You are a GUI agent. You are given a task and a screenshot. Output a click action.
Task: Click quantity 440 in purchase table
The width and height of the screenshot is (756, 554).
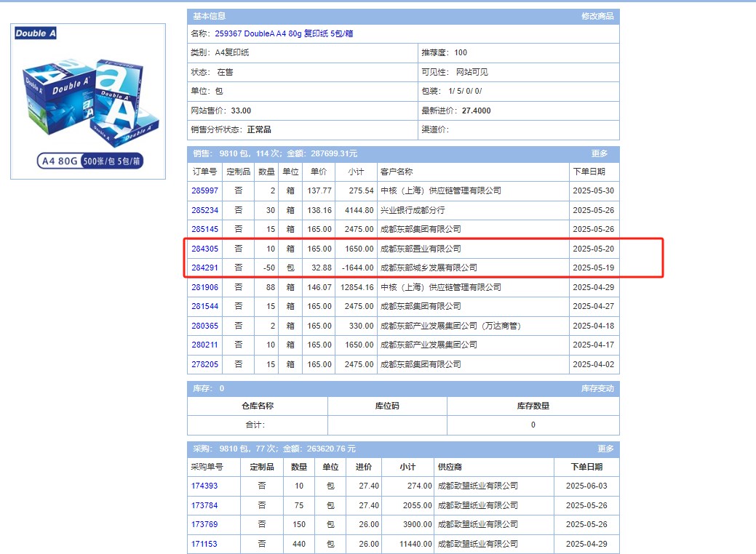299,544
